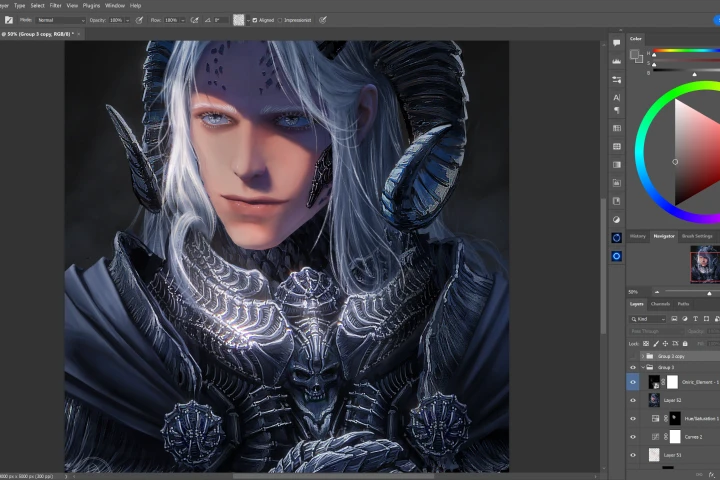
Task: Switch to the Brush Settings tab
Action: click(x=697, y=236)
